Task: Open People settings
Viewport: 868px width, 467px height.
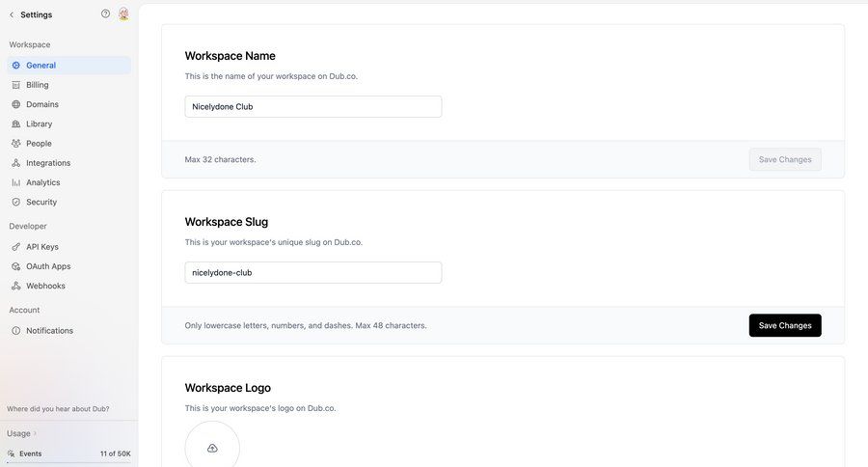Action: pos(69,144)
